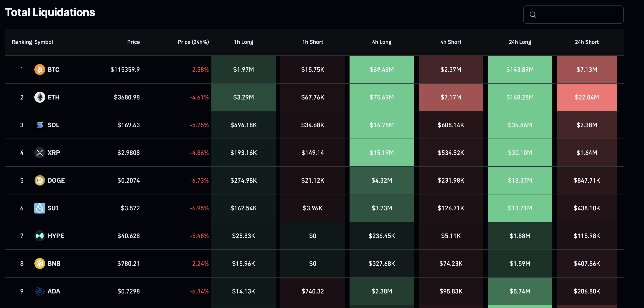The width and height of the screenshot is (644, 308).
Task: Click the XRP logo icon
Action: [40, 152]
